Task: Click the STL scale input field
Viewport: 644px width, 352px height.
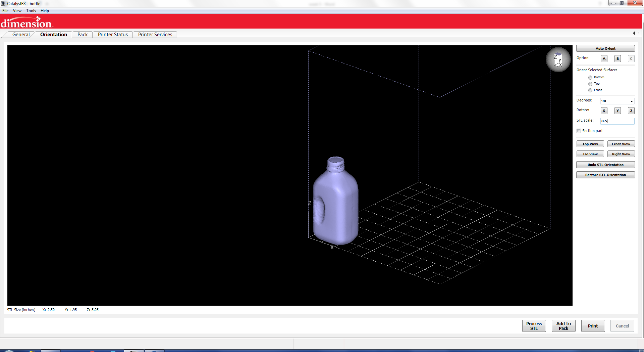Action: 617,121
